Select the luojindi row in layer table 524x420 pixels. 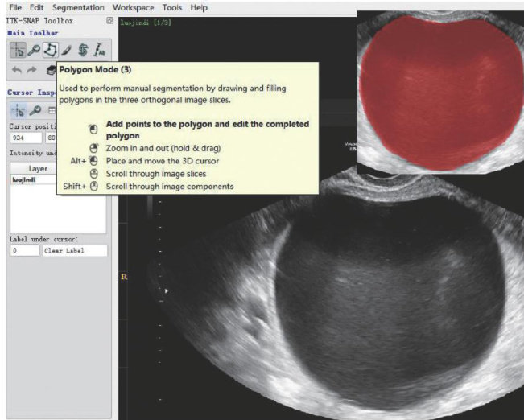34,179
